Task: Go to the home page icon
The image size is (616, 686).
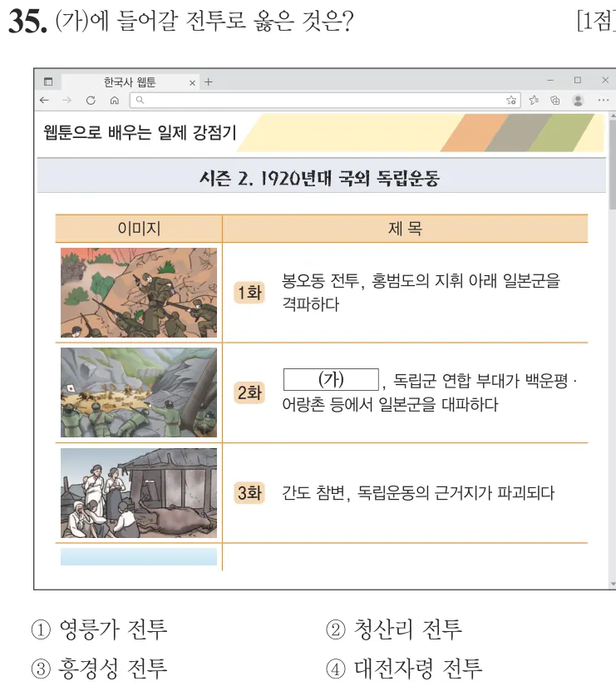Action: 114,100
